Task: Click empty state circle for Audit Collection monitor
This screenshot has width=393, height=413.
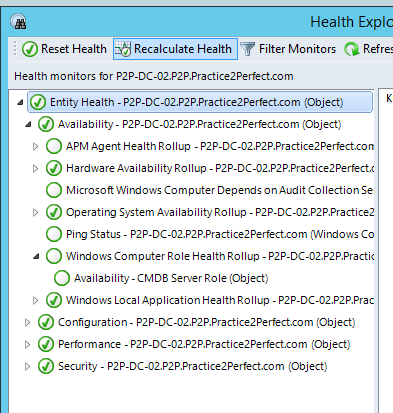Action: 54,190
